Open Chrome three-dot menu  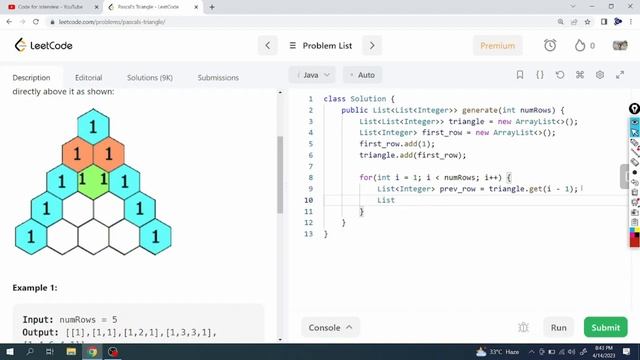tap(631, 22)
